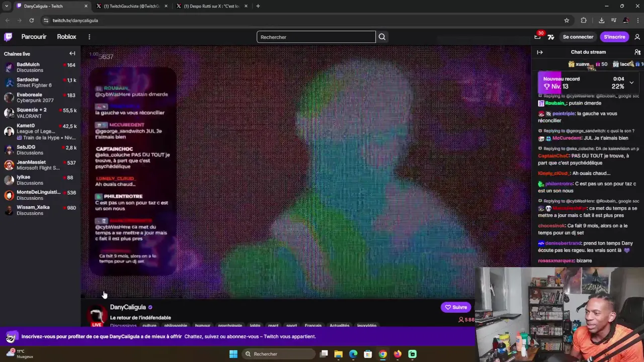This screenshot has height=362, width=644.
Task: Switch to the TwitchGauchiste X tab
Action: coord(132,6)
